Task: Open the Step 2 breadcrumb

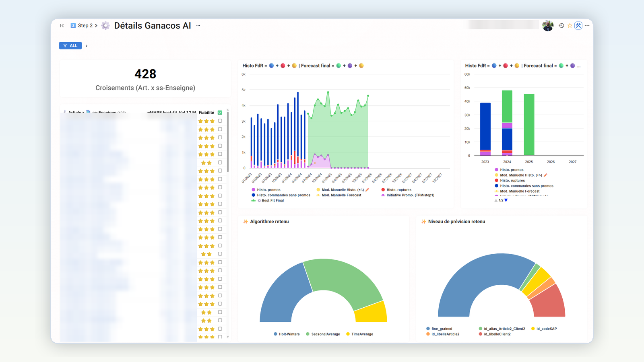Action: click(81, 25)
